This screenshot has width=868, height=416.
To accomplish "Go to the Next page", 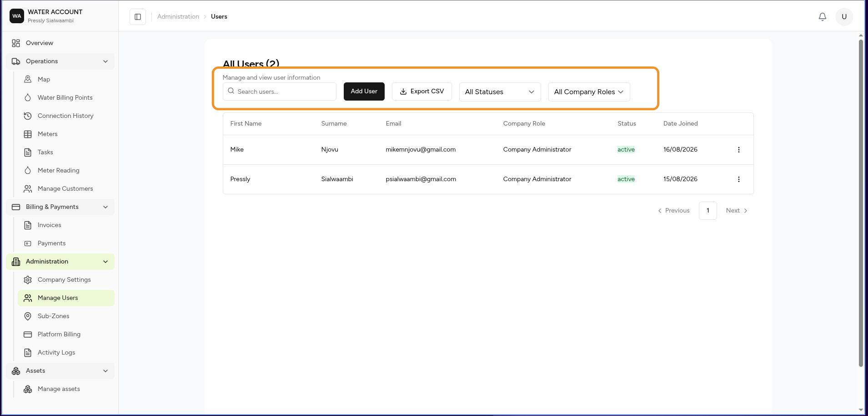I will click(737, 210).
